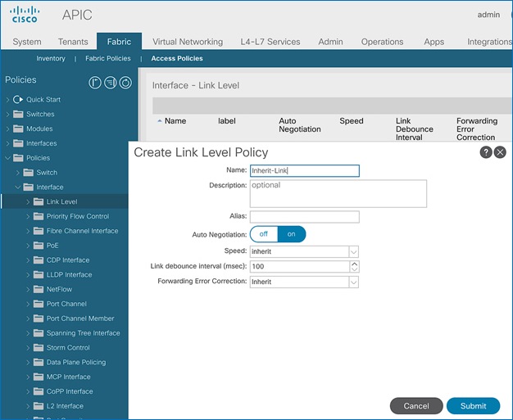
Task: Click the Description text field
Action: (x=338, y=194)
